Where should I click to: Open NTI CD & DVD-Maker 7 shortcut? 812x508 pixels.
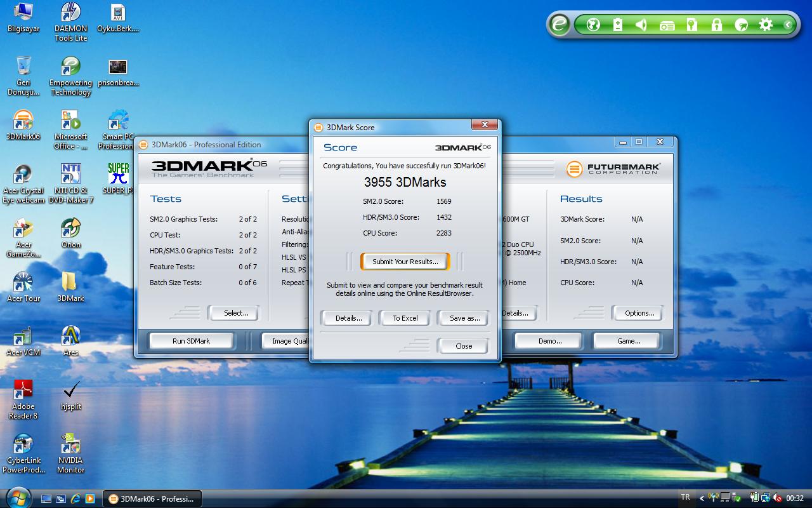[x=71, y=184]
